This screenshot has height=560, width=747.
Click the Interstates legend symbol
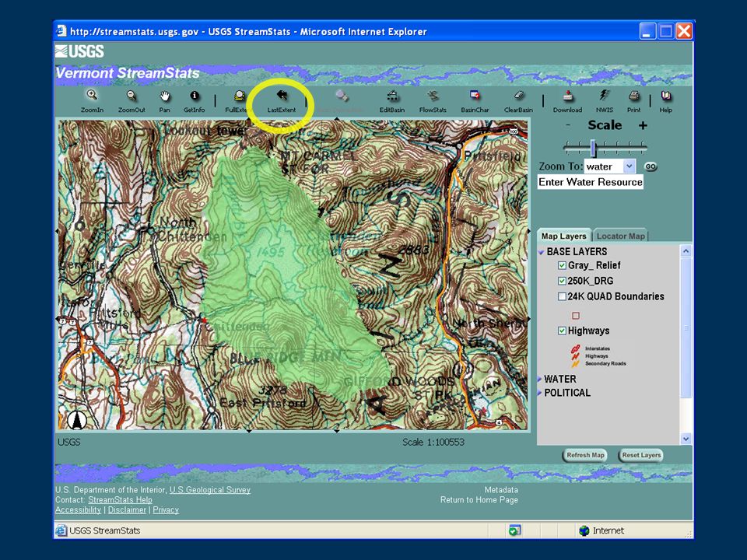tap(576, 348)
